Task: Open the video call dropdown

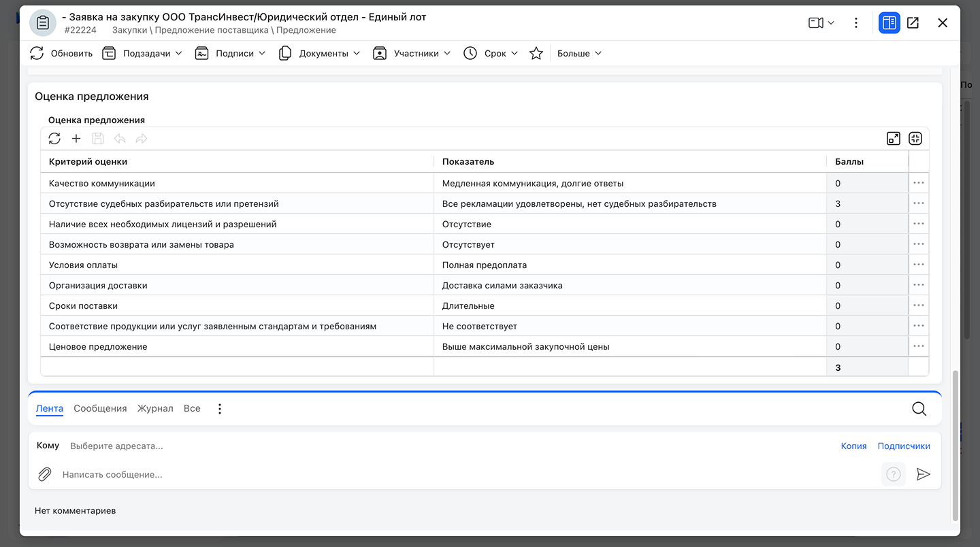Action: (x=821, y=23)
